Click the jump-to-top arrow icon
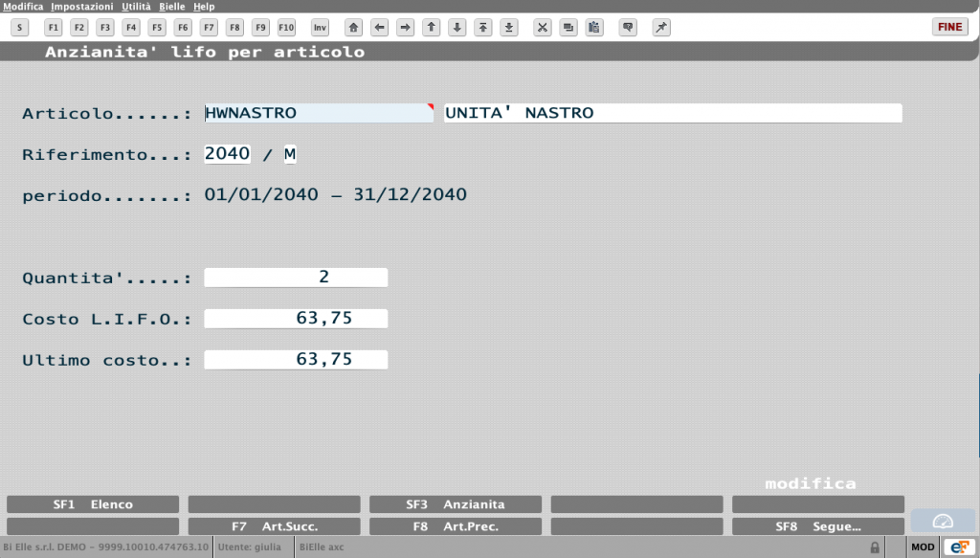980x558 pixels. (483, 28)
